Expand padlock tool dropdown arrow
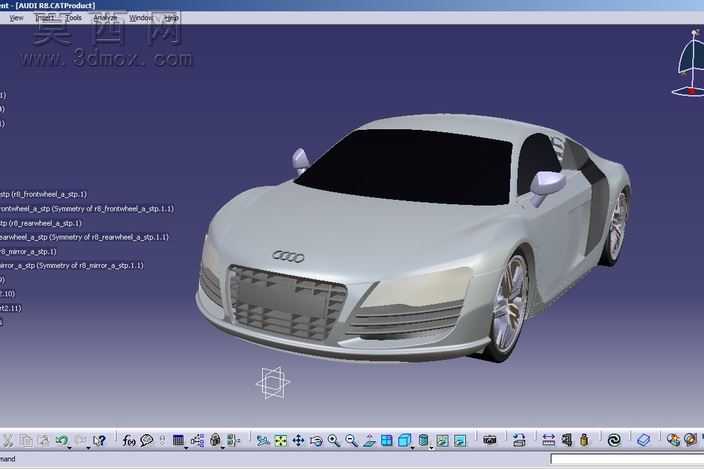This screenshot has width=704, height=469. click(x=223, y=448)
